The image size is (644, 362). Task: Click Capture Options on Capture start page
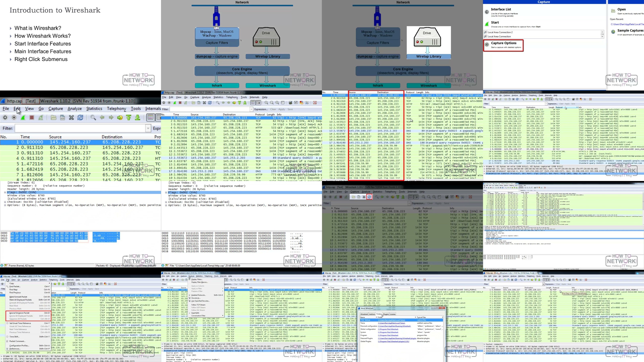504,43
